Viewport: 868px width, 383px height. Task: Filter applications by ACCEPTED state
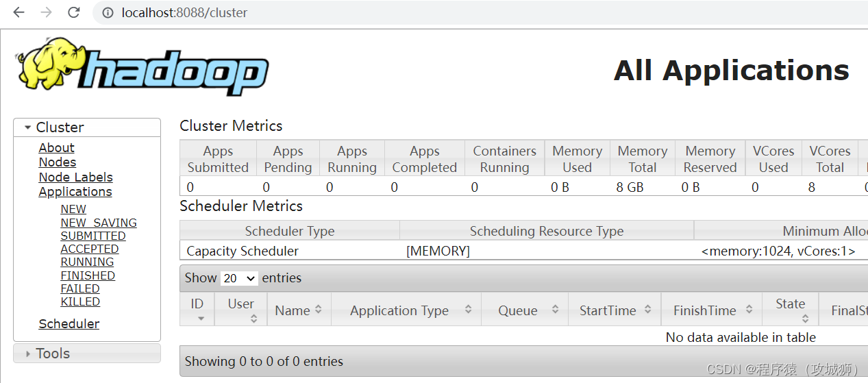tap(90, 249)
